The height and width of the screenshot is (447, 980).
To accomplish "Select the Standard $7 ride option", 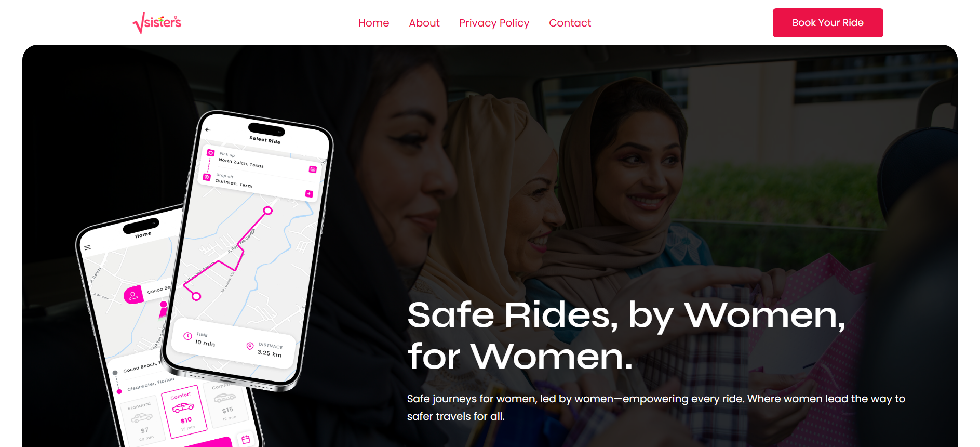I will (142, 421).
